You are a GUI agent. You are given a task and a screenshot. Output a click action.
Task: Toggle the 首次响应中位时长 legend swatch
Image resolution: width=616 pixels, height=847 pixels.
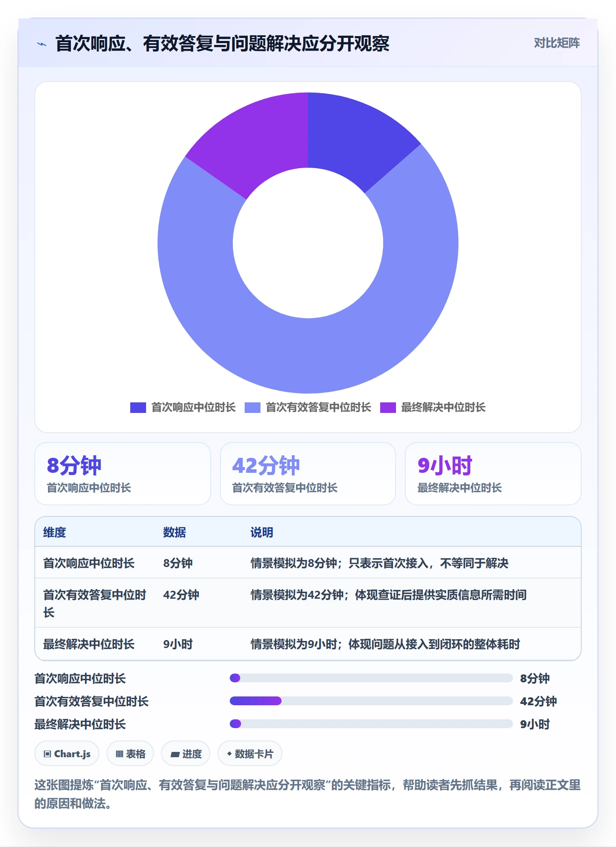point(138,408)
